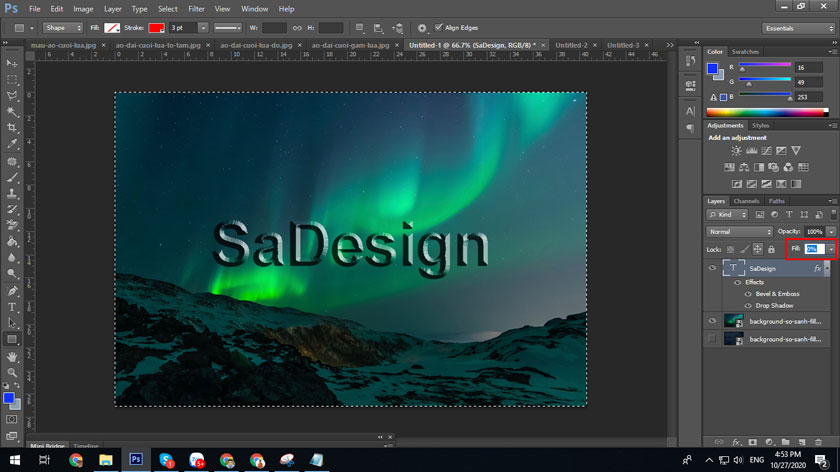Image resolution: width=840 pixels, height=472 pixels.
Task: Select the Eraser tool
Action: (x=12, y=225)
